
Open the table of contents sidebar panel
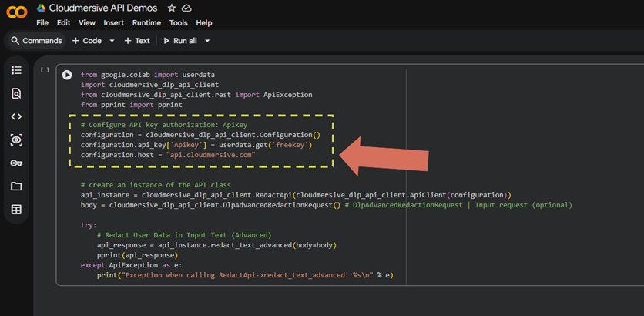(x=16, y=70)
